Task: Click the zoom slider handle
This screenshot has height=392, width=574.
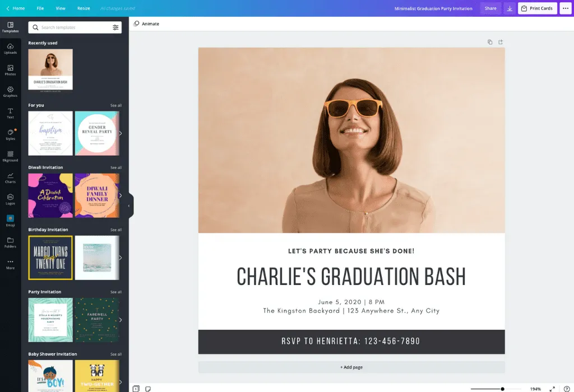Action: pos(503,389)
